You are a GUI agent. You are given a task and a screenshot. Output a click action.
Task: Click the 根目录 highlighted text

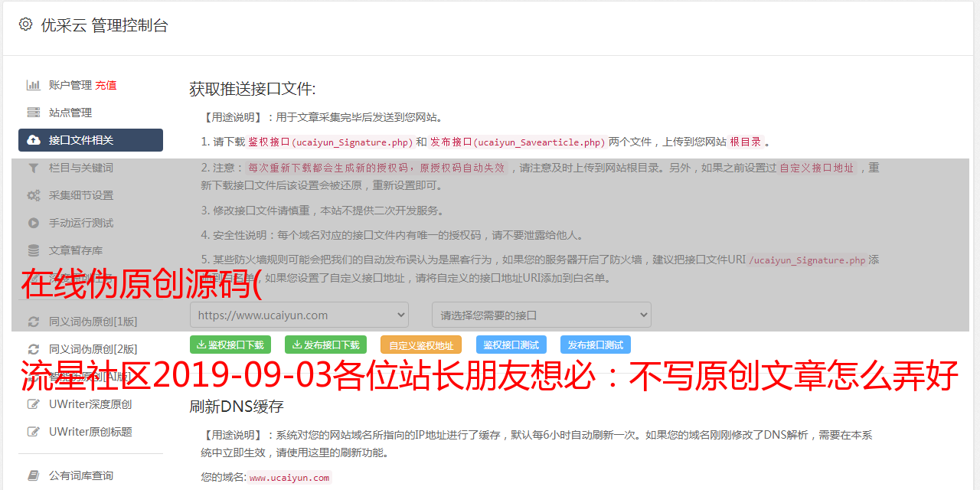tap(746, 142)
